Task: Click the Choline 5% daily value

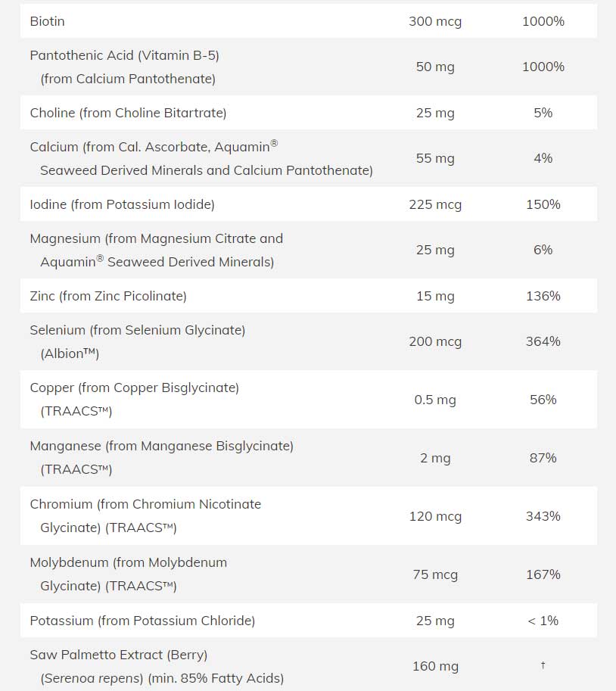Action: (543, 113)
